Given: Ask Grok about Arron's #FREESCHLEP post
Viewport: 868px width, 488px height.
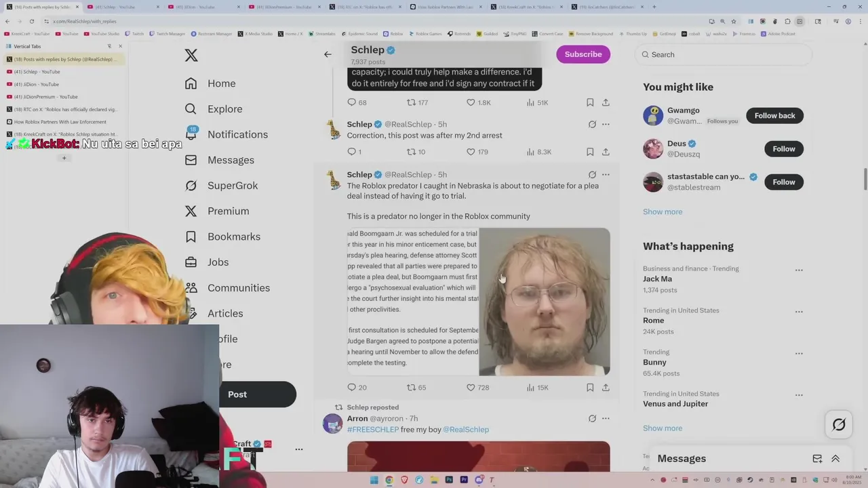Looking at the screenshot, I should [x=592, y=418].
